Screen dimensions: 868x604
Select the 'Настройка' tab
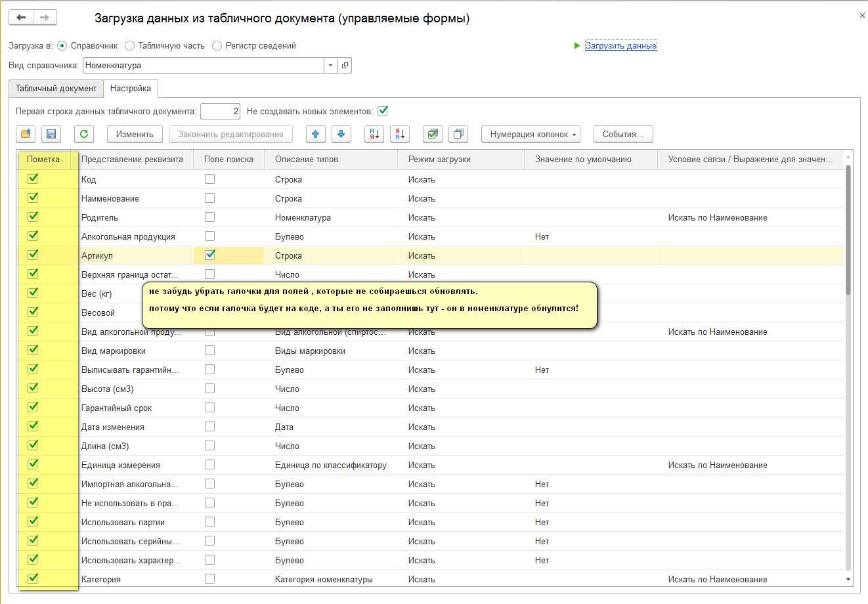click(x=130, y=88)
